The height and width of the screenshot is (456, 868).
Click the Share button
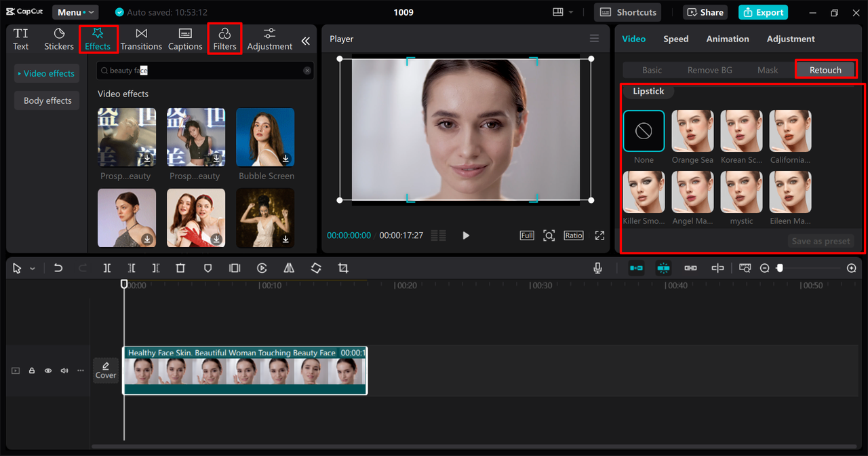click(x=705, y=12)
